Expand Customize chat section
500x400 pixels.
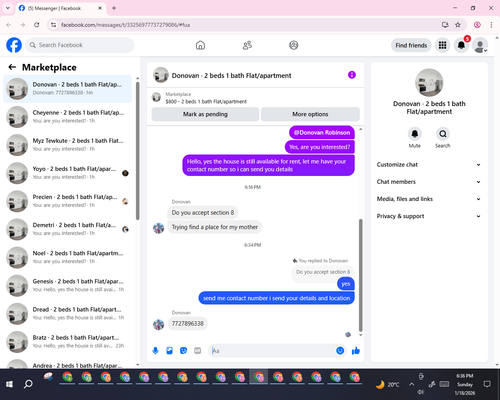[429, 165]
